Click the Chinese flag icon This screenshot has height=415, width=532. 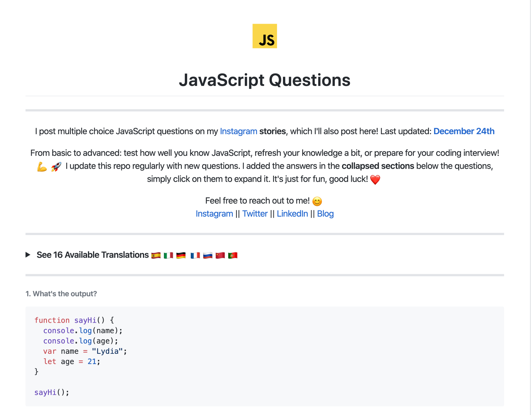tap(220, 255)
